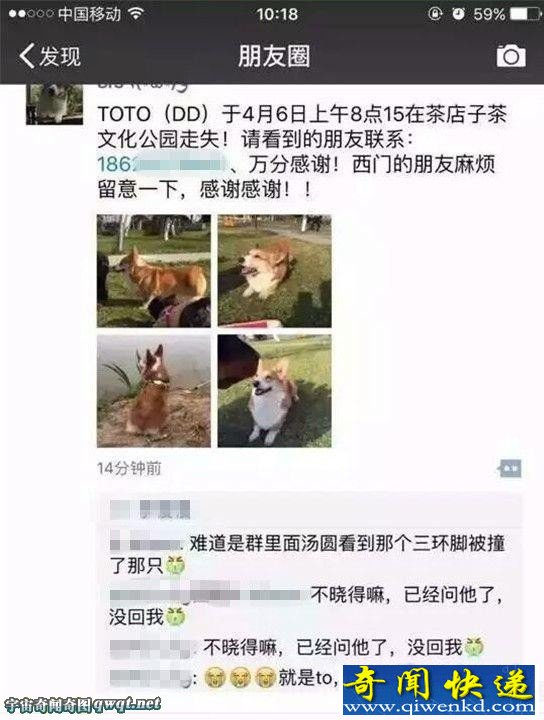
Task: Tap the 朋友圈 title in navigation bar
Action: pos(274,56)
